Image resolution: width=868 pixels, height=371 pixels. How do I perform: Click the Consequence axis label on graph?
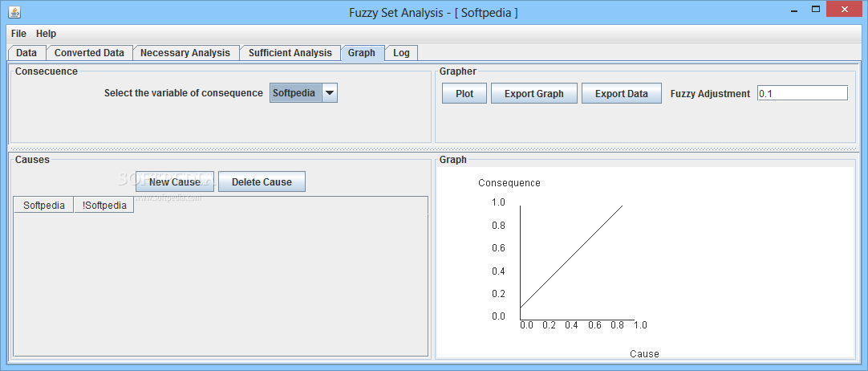click(x=509, y=183)
